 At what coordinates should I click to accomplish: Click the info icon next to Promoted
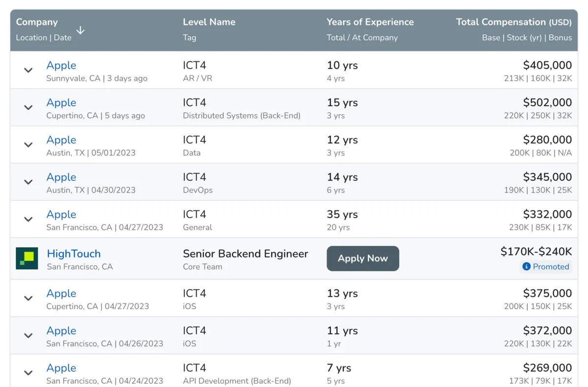(526, 266)
